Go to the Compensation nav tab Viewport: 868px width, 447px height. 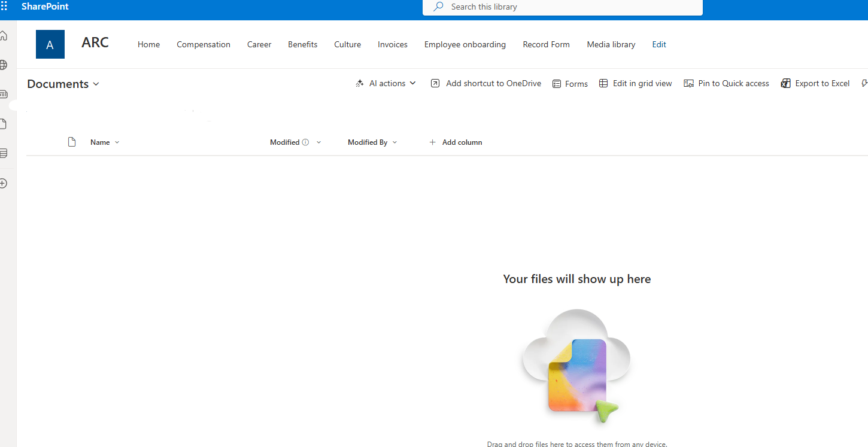pos(204,45)
